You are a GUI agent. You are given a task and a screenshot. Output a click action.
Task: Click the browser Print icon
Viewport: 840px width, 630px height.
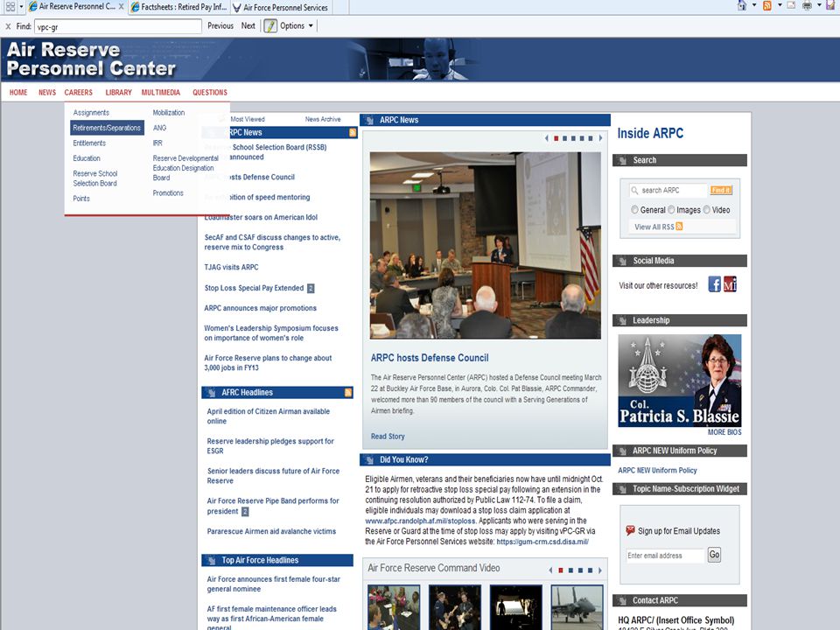point(807,5)
